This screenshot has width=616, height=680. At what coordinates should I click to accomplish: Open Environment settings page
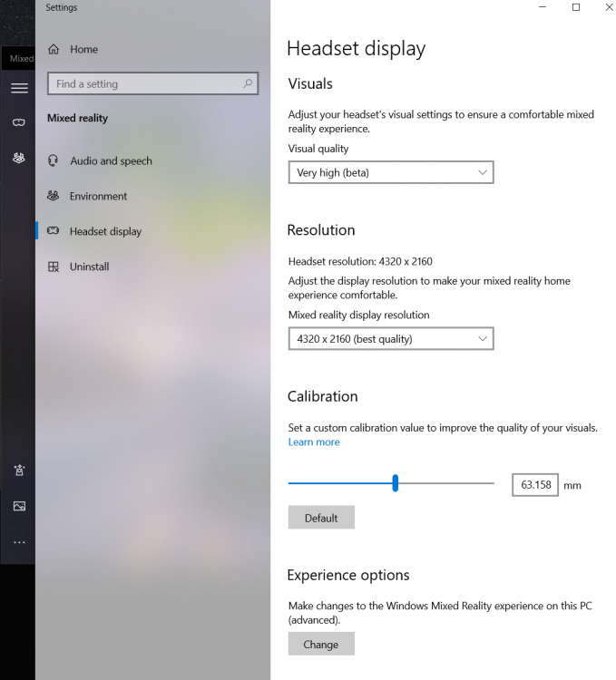99,196
